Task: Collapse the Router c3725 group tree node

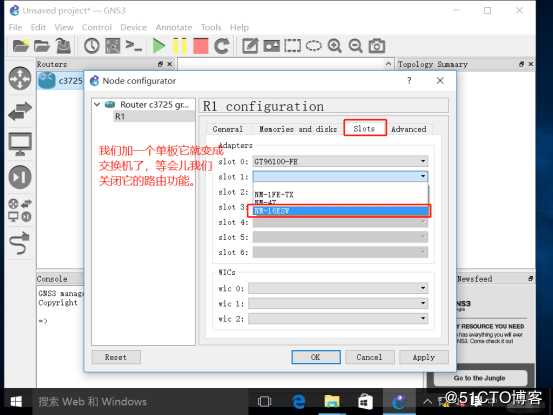Action: 97,105
